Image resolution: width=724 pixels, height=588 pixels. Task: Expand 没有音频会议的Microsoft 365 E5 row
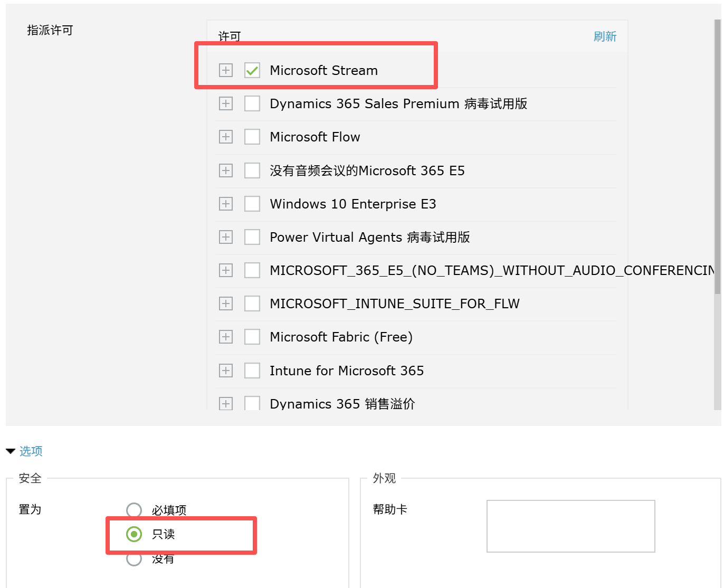tap(226, 170)
